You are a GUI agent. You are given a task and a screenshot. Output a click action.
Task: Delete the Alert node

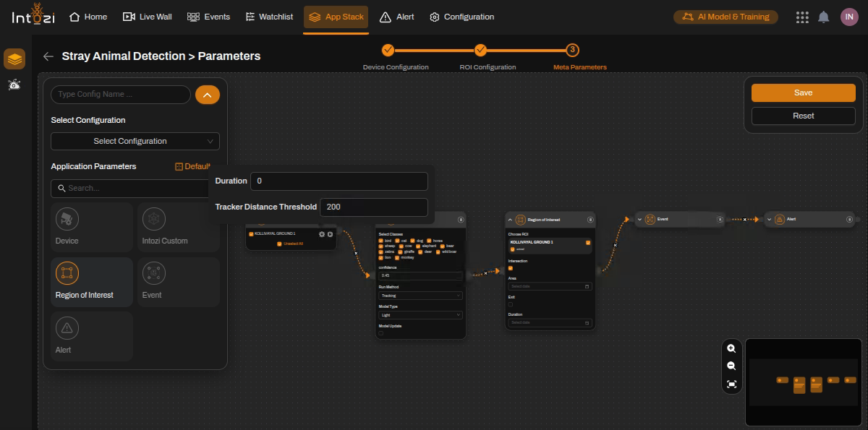(x=849, y=219)
